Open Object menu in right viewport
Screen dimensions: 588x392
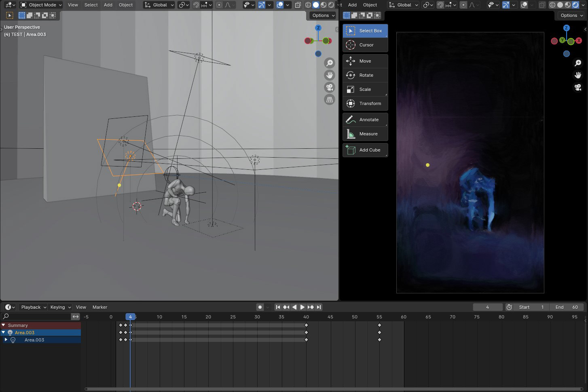[x=370, y=5]
